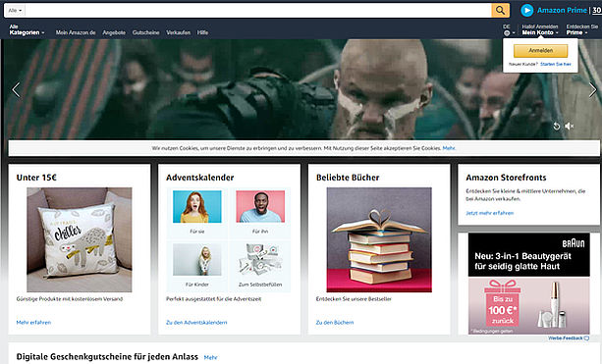Click 'Perfekt ausgestattet für die Adventszeit' text
Image resolution: width=602 pixels, height=364 pixels.
tap(213, 299)
